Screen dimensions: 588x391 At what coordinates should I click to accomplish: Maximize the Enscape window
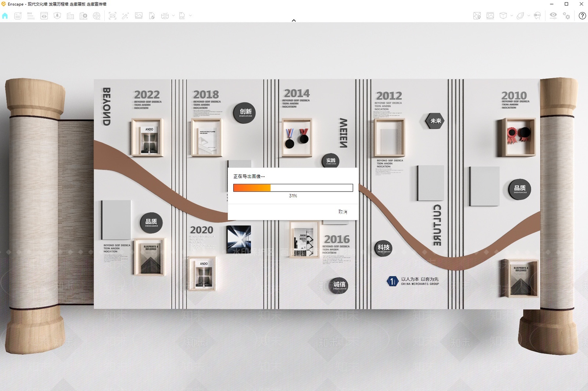pyautogui.click(x=566, y=4)
